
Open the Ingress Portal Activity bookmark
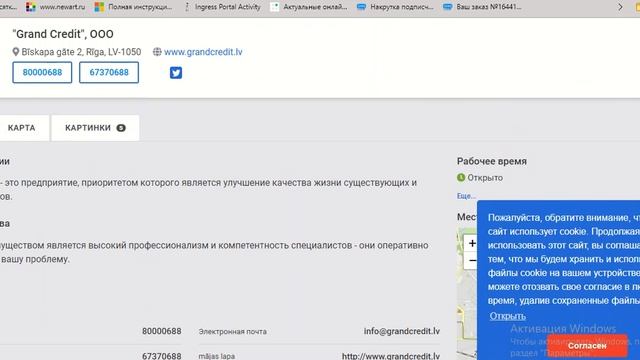click(222, 7)
